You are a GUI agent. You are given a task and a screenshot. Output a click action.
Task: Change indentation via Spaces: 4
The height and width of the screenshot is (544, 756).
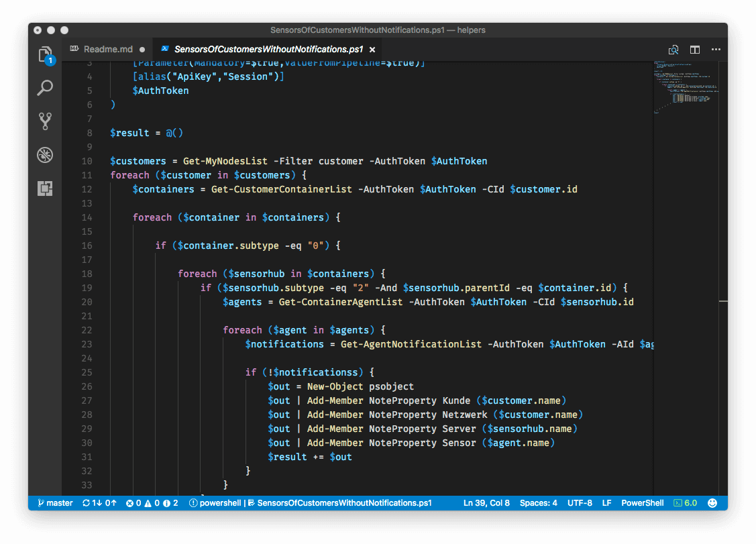tap(538, 503)
